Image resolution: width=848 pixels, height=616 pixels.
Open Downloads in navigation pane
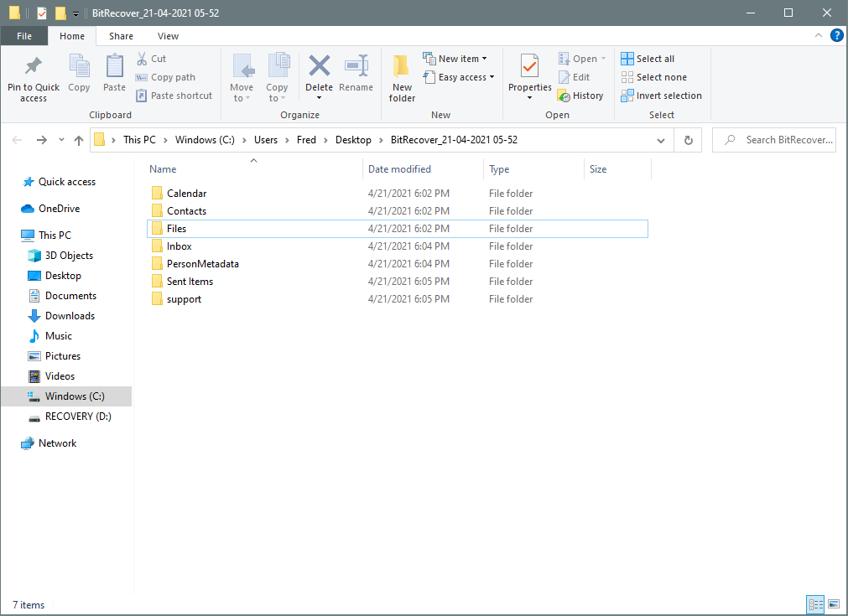61,316
